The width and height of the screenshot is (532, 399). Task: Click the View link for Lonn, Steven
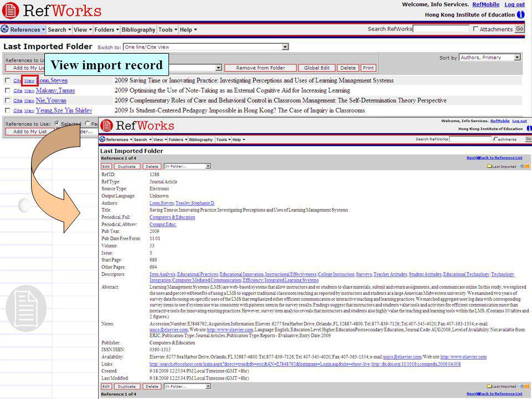29,81
